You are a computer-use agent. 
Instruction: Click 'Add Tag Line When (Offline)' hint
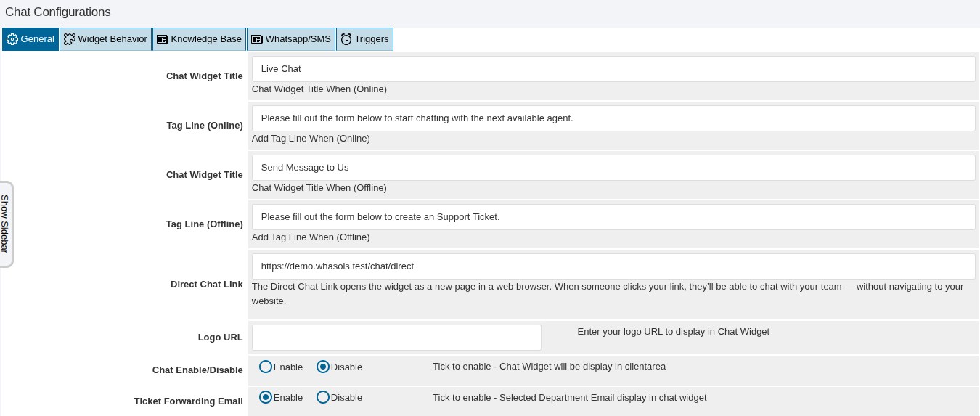coord(311,237)
